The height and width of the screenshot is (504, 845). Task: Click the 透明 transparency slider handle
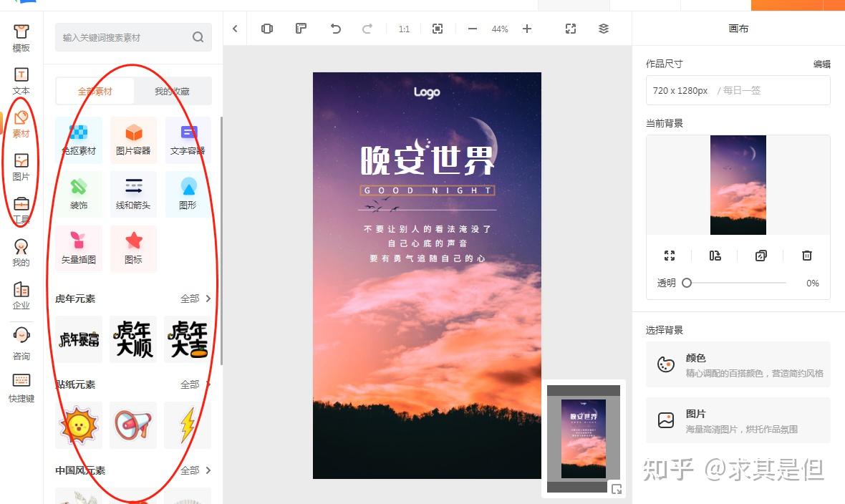687,283
